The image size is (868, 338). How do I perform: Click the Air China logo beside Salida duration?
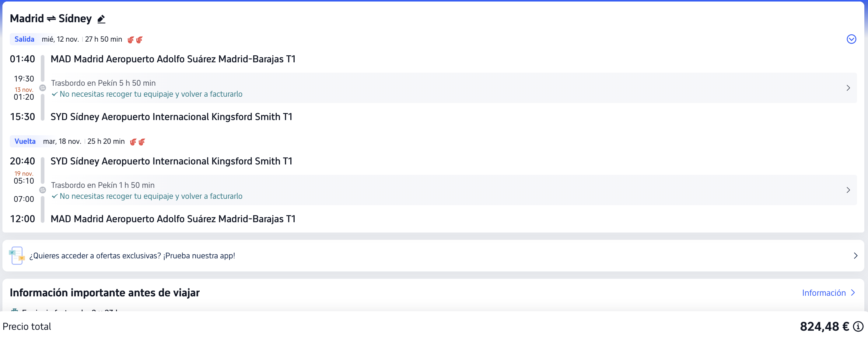[x=135, y=40]
